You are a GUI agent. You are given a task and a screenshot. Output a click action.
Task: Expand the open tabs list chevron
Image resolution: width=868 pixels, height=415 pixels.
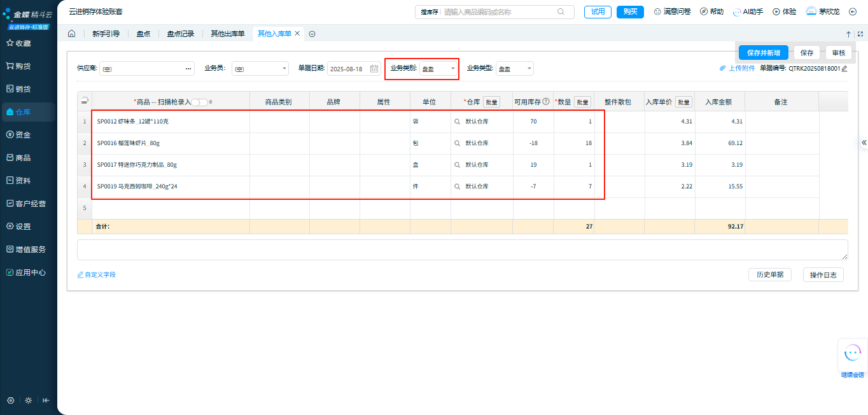(312, 34)
